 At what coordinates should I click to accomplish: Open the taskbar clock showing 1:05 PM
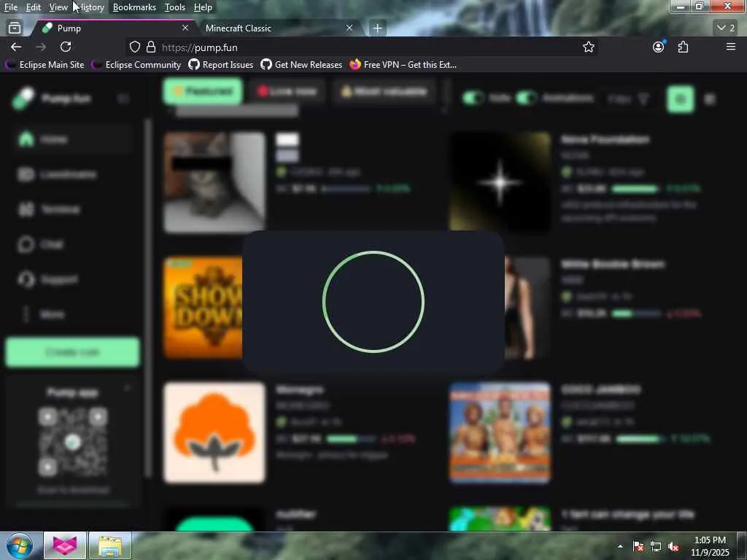click(x=710, y=546)
